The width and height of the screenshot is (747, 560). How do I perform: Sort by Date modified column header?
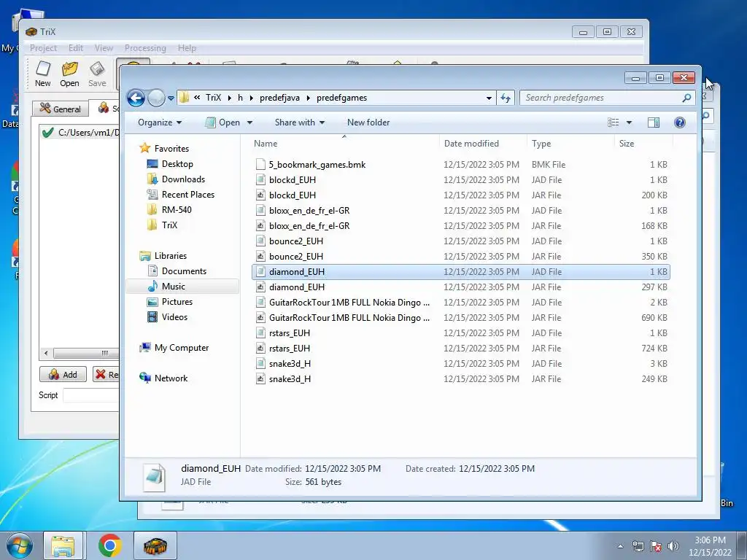click(483, 144)
